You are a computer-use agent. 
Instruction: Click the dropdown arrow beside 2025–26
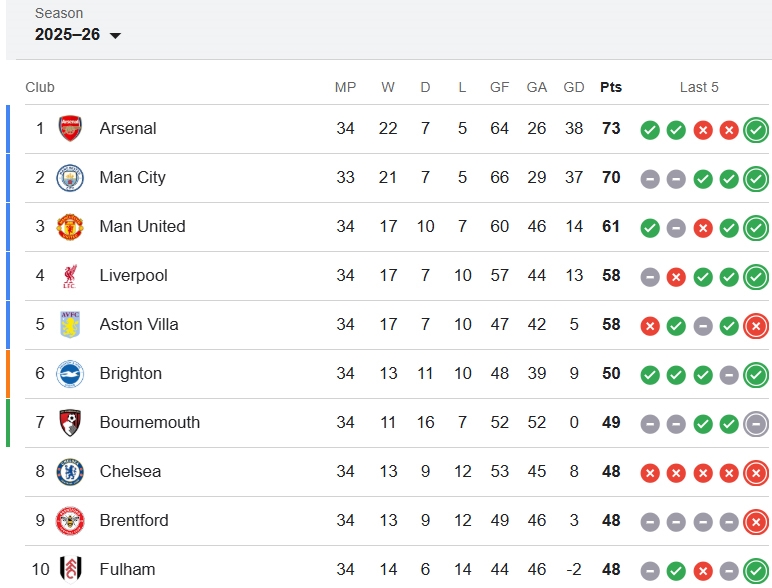[x=115, y=36]
